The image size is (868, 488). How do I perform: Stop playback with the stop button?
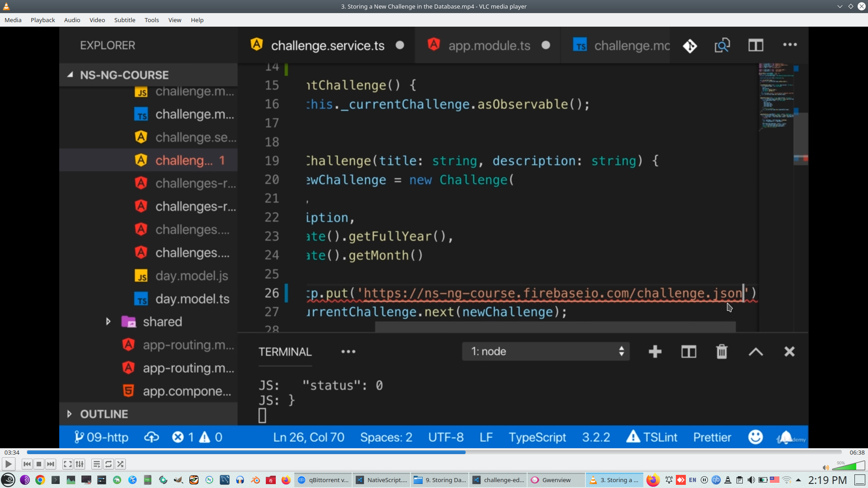(x=39, y=464)
